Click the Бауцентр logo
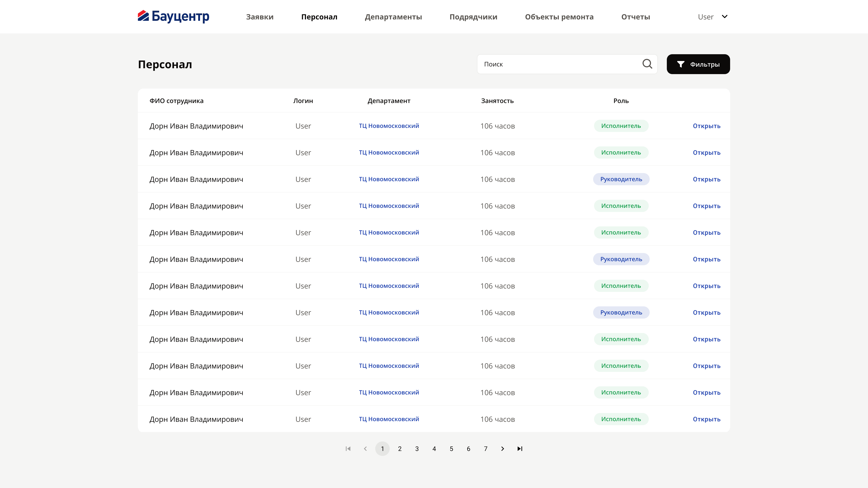The height and width of the screenshot is (488, 868). [174, 16]
